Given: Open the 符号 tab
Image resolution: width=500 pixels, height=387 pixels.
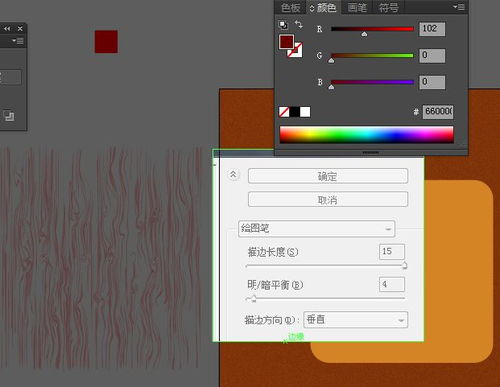Looking at the screenshot, I should (389, 7).
